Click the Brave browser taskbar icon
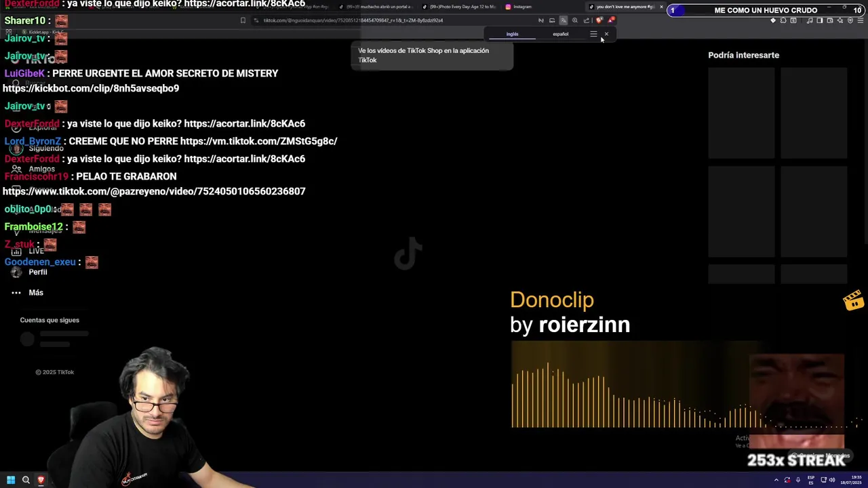The image size is (868, 488). click(41, 480)
